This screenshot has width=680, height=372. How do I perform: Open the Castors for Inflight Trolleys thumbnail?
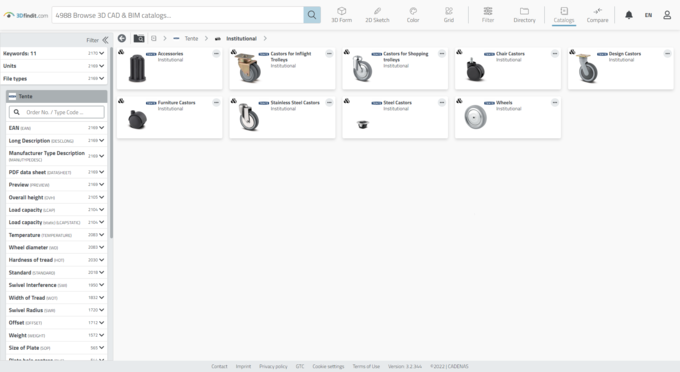coord(249,69)
